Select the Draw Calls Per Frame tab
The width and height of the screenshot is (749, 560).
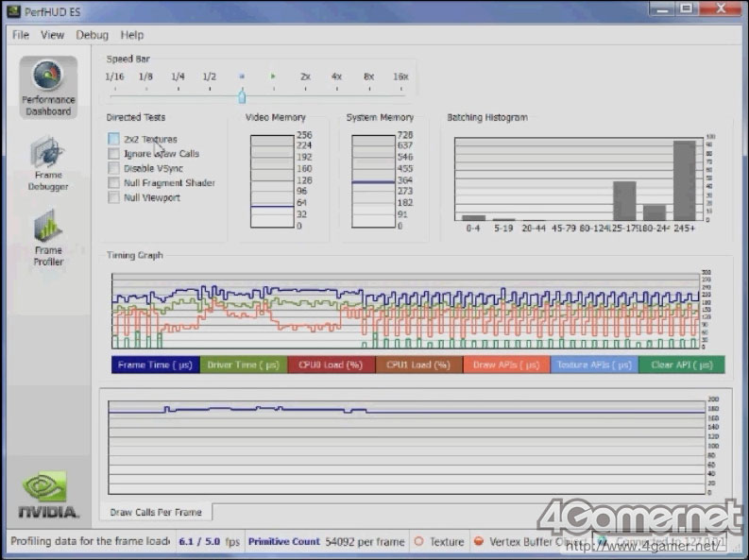tap(156, 512)
